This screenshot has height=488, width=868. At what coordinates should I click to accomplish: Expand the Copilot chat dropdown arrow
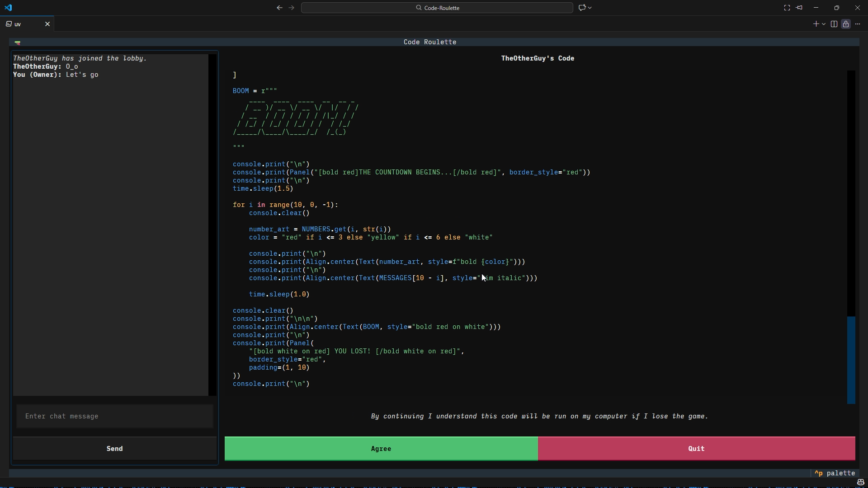click(590, 8)
